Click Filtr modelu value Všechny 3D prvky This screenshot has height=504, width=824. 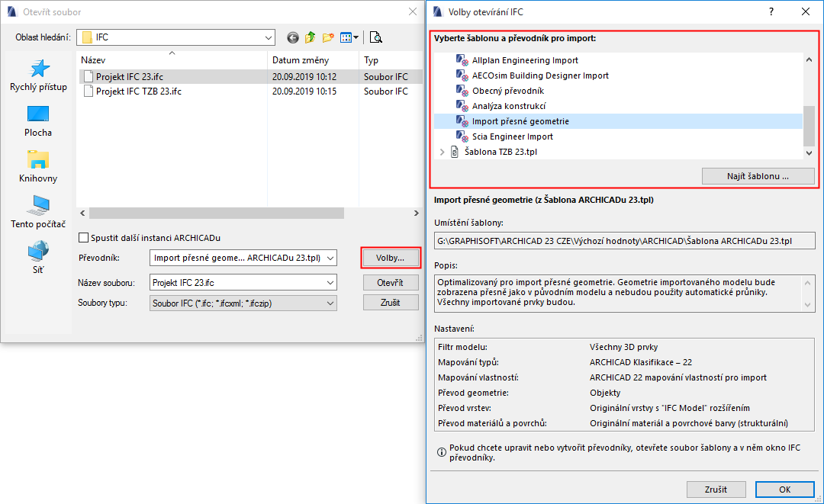[624, 347]
